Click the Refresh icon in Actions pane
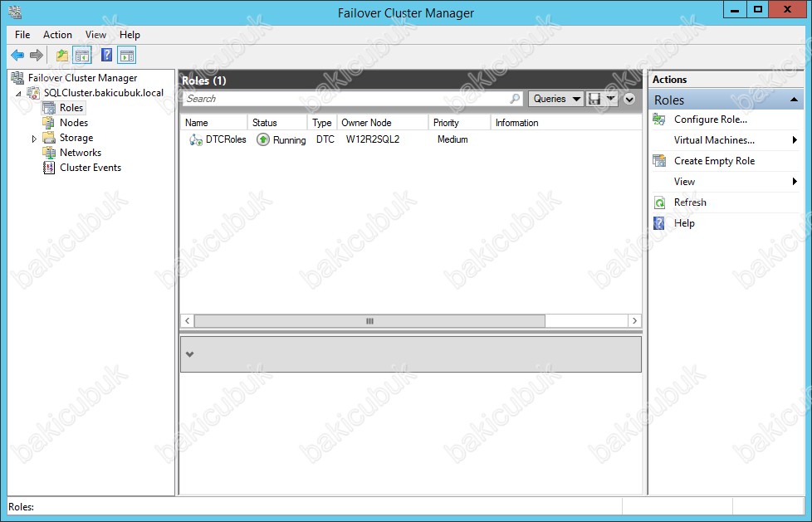Viewport: 812px width, 522px height. tap(659, 202)
